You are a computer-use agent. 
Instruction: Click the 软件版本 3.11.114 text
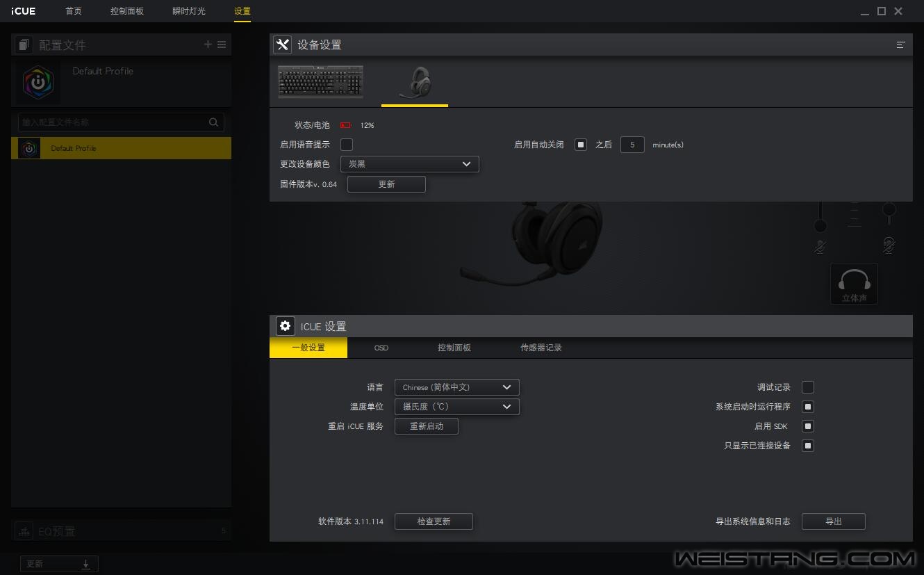351,521
